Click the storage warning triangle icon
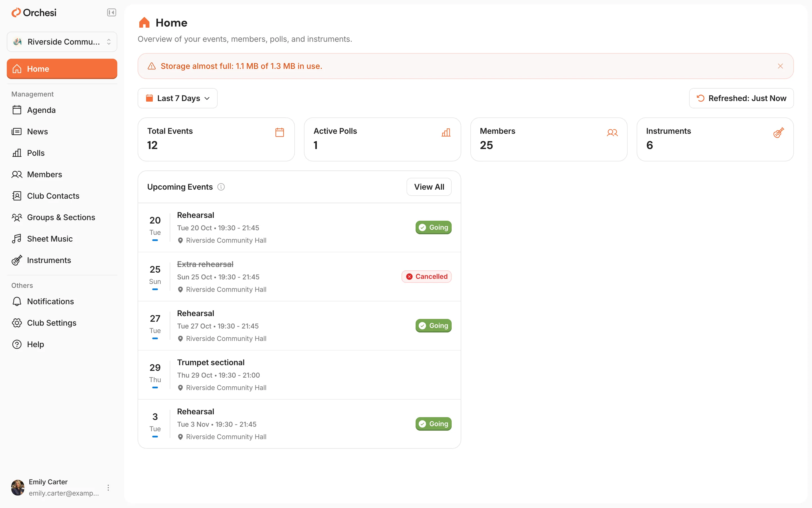The width and height of the screenshot is (812, 508). (152, 66)
